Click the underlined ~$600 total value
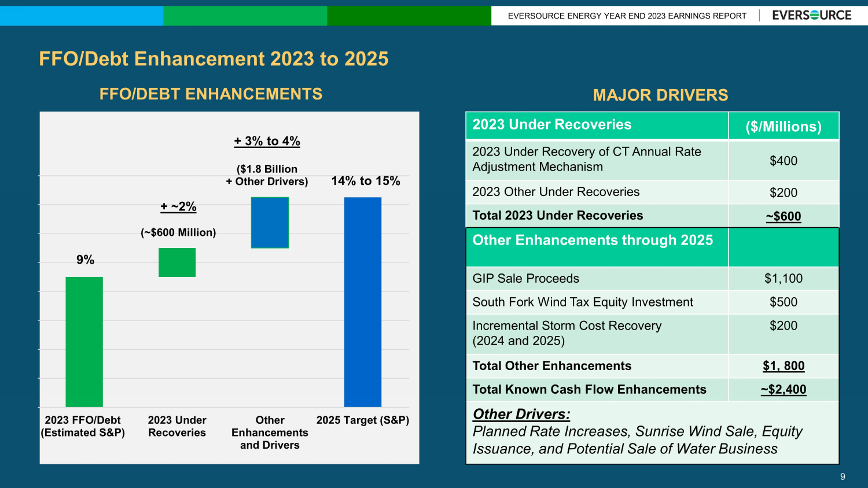 pyautogui.click(x=784, y=216)
